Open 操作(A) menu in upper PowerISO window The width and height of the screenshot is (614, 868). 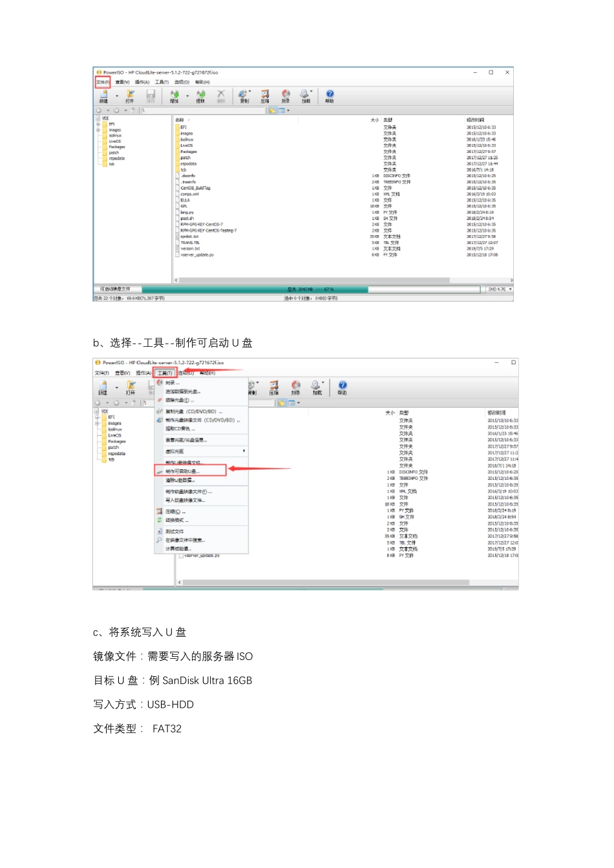(x=142, y=82)
